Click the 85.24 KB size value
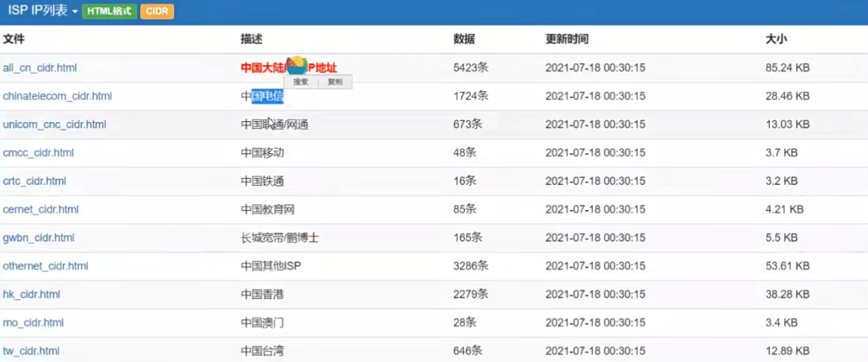 click(787, 68)
